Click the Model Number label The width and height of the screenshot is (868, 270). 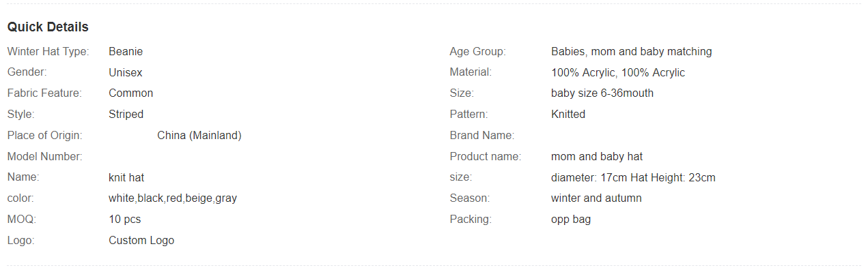point(44,156)
